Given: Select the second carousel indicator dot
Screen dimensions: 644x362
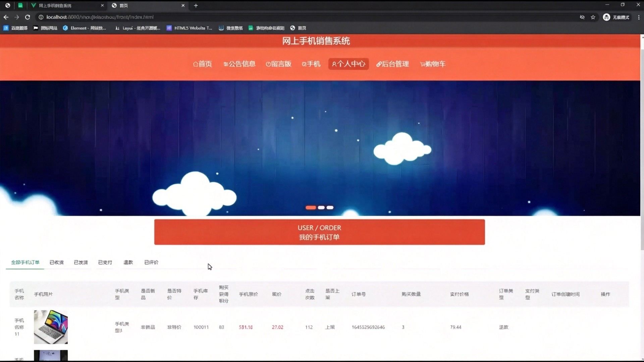Looking at the screenshot, I should (x=321, y=208).
